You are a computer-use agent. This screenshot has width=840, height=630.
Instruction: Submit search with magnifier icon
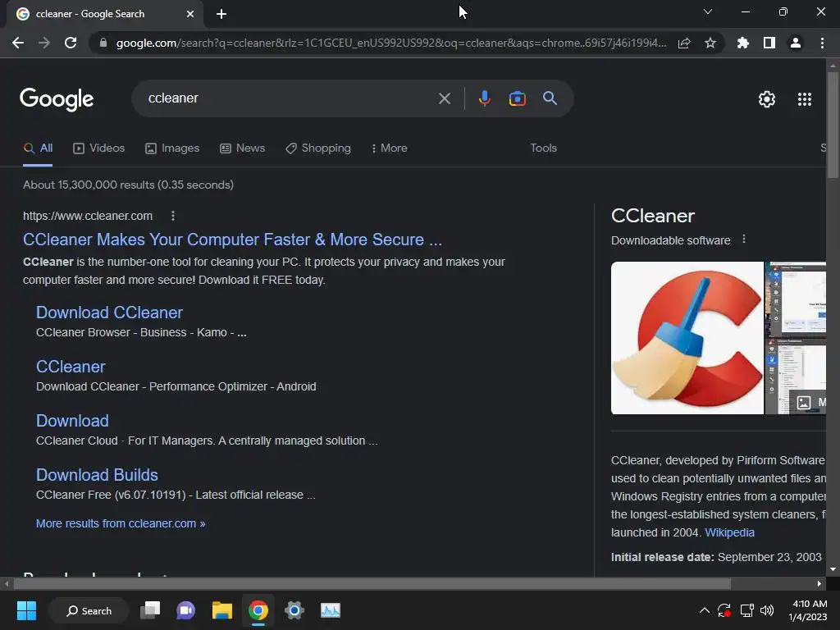click(550, 98)
